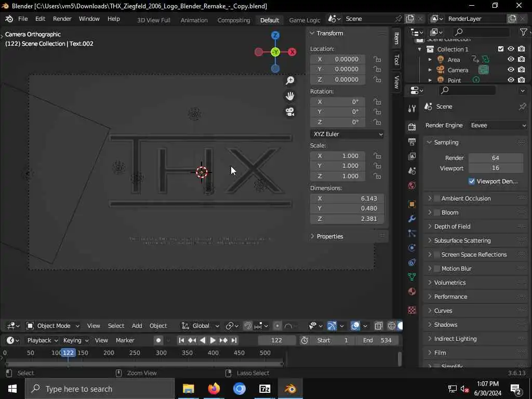532x399 pixels.
Task: Open the Render menu
Action: [x=62, y=19]
